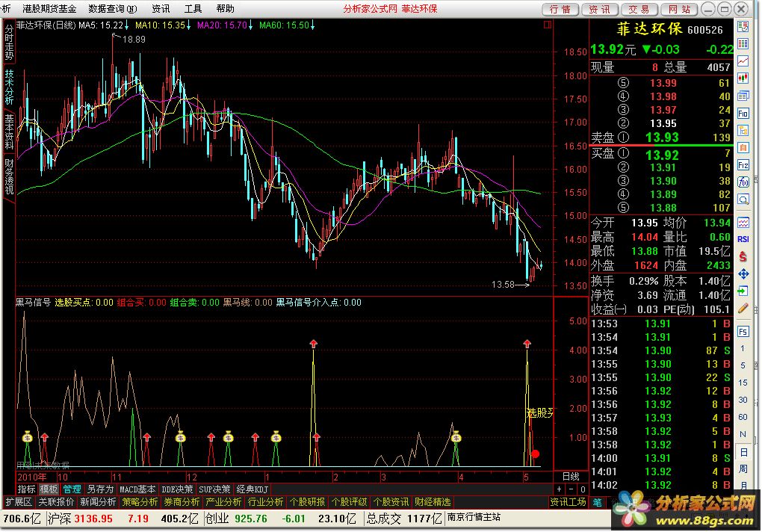Switch to 分时走势 side tab
Screen dimensions: 762x532
pyautogui.click(x=9, y=43)
